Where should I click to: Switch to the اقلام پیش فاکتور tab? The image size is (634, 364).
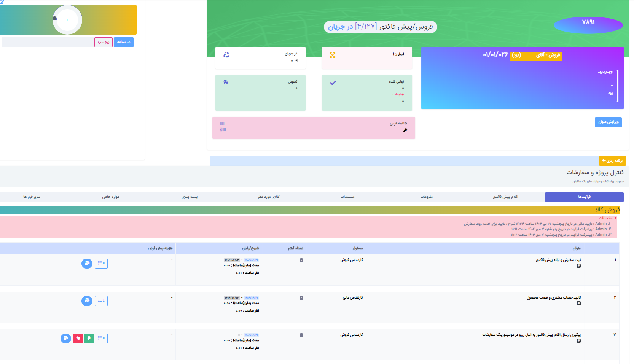(505, 197)
